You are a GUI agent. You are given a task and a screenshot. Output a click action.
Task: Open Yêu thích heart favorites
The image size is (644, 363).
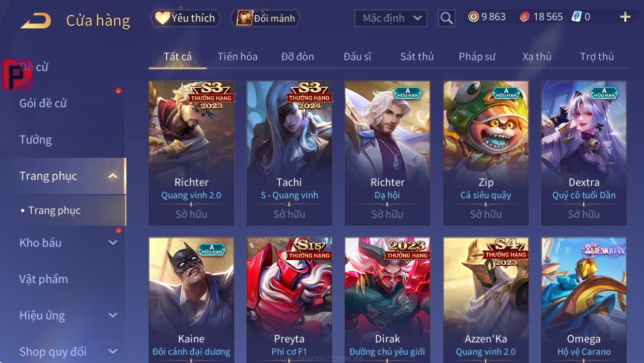(x=185, y=18)
